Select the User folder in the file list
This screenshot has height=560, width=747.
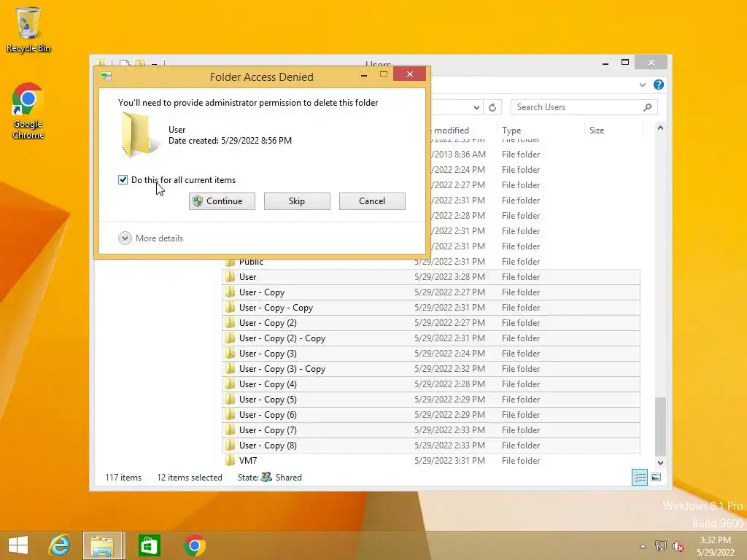coord(431,276)
